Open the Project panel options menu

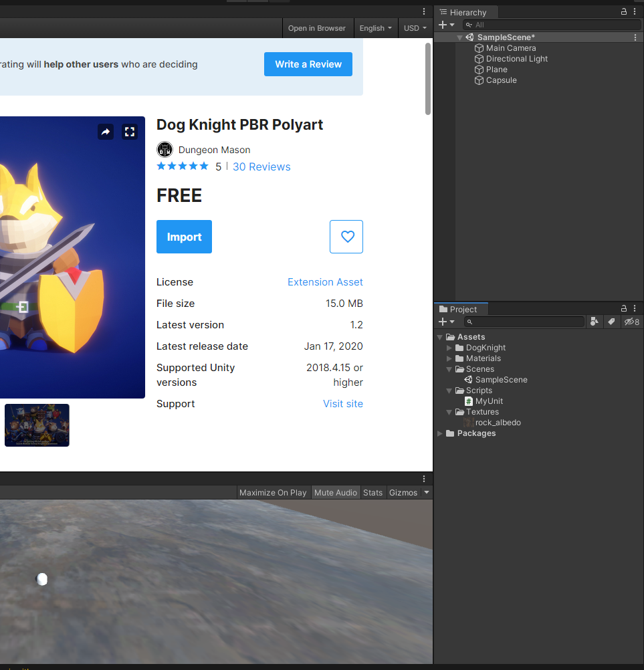pos(635,308)
